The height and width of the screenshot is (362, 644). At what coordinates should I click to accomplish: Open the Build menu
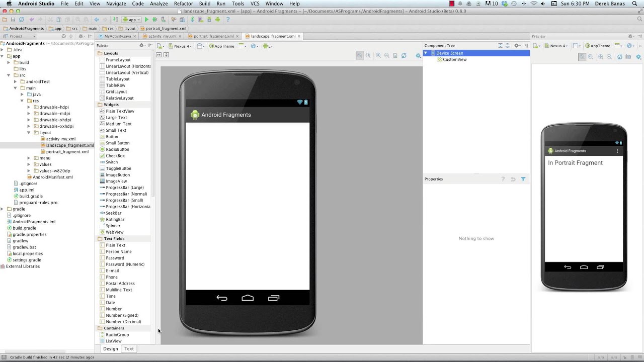pos(205,4)
